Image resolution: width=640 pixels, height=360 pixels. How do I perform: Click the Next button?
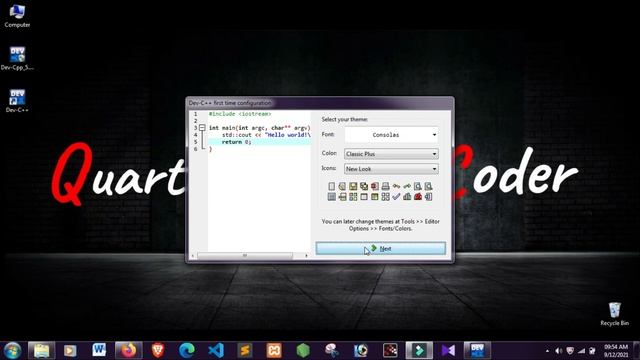[380, 248]
